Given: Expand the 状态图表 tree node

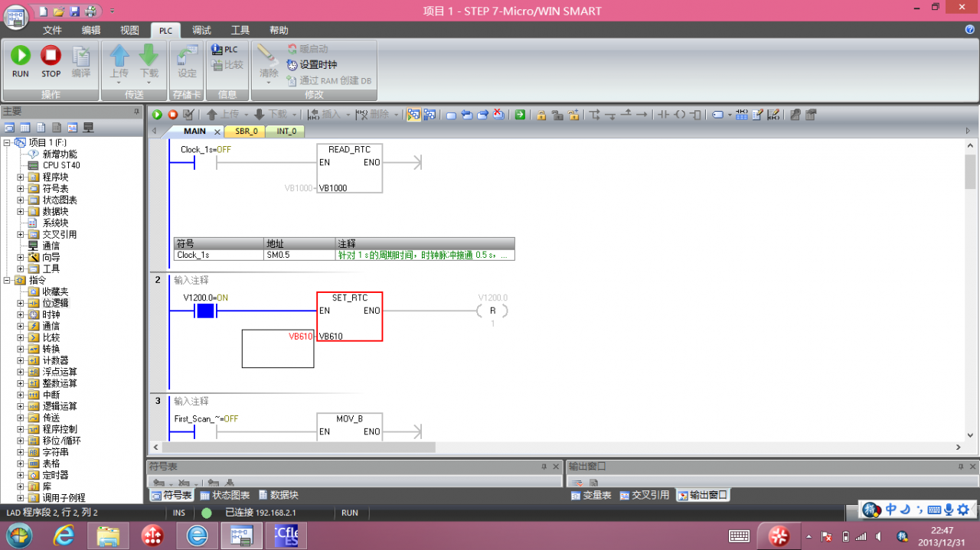Looking at the screenshot, I should (x=21, y=200).
